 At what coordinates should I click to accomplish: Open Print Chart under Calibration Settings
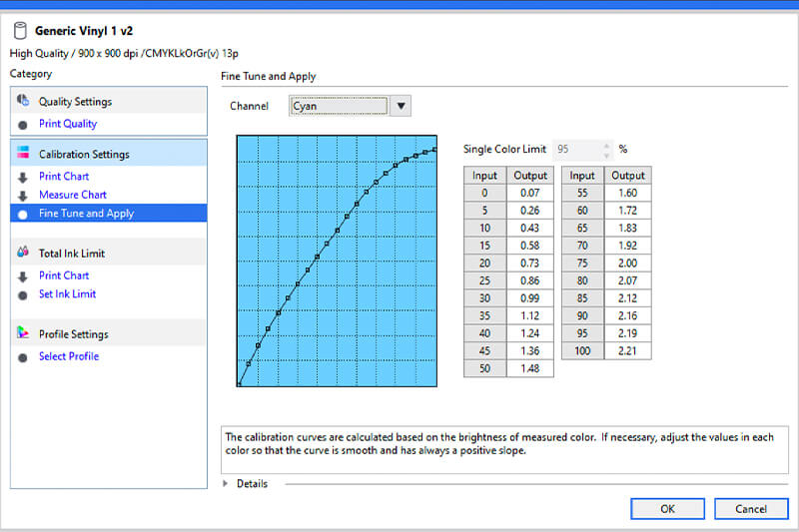pos(64,177)
